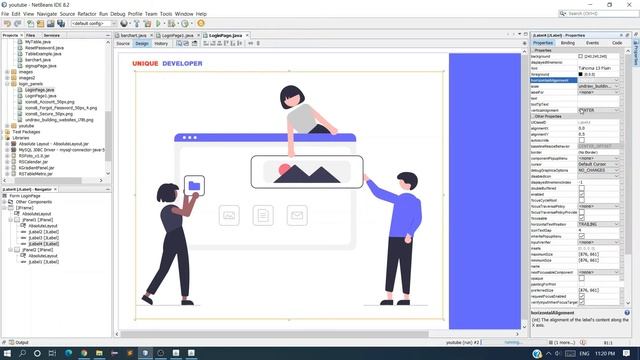Toggle the focusable checkbox
Viewport: 640px width, 360px height.
tap(582, 218)
